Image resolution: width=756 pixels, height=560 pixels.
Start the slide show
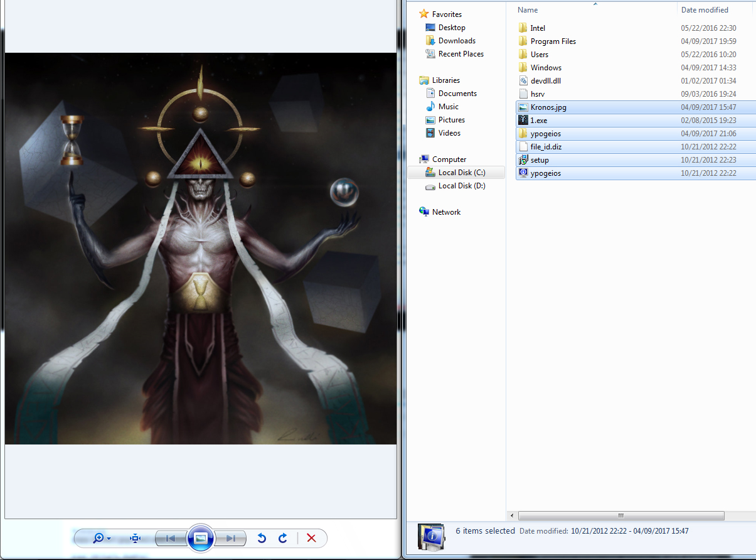(201, 538)
